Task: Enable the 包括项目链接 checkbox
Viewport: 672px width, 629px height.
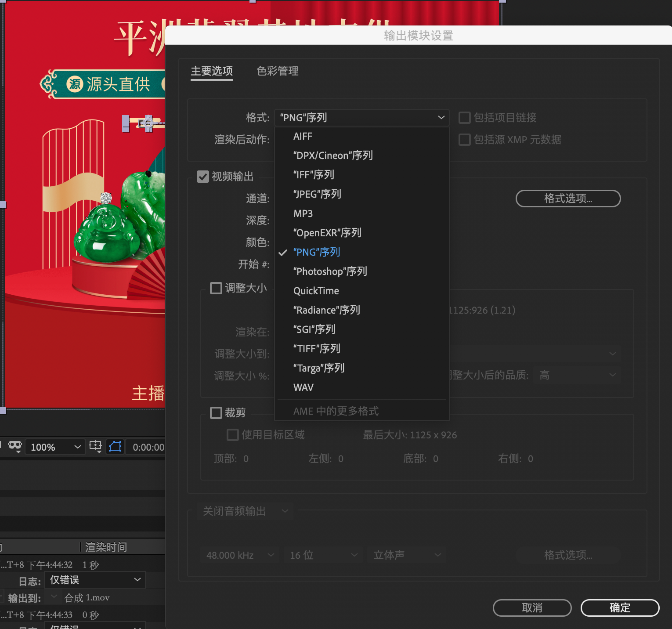Action: (x=464, y=117)
